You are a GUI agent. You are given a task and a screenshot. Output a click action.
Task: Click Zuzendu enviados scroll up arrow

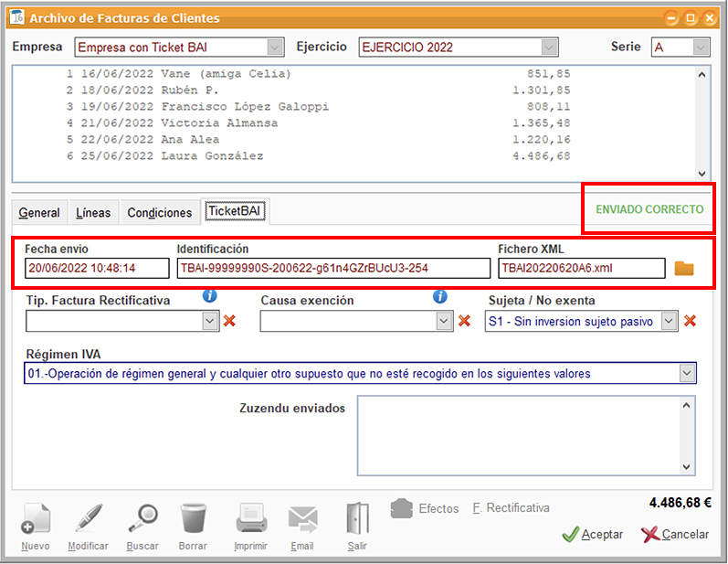point(687,405)
